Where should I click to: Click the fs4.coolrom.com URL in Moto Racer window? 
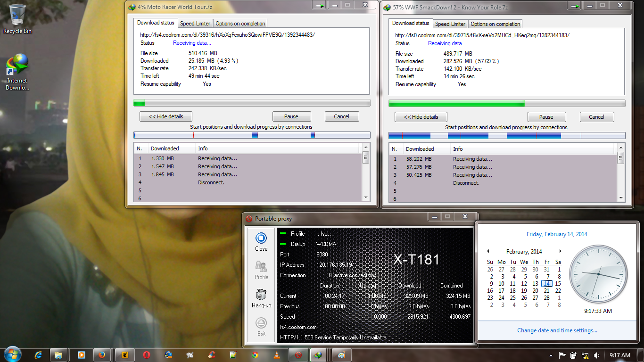click(x=227, y=35)
